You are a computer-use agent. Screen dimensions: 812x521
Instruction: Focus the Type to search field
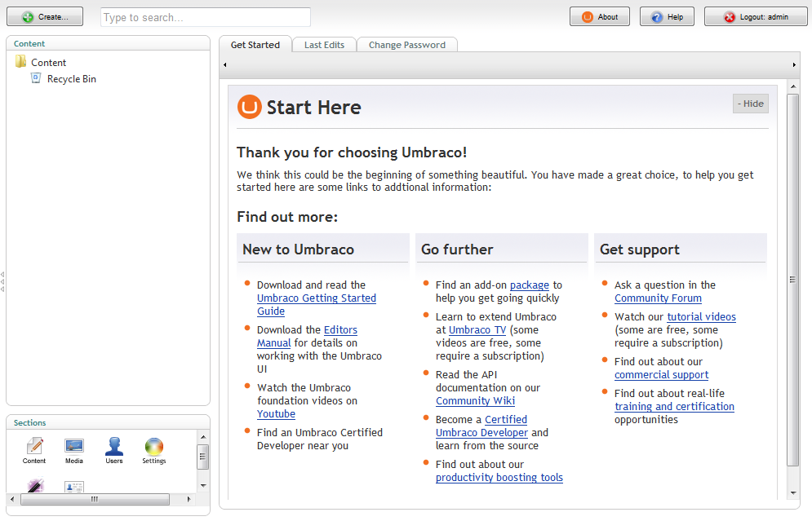(x=206, y=17)
